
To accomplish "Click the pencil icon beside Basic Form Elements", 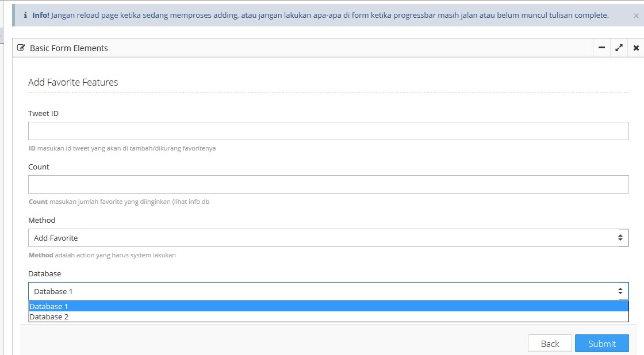I will [x=21, y=48].
